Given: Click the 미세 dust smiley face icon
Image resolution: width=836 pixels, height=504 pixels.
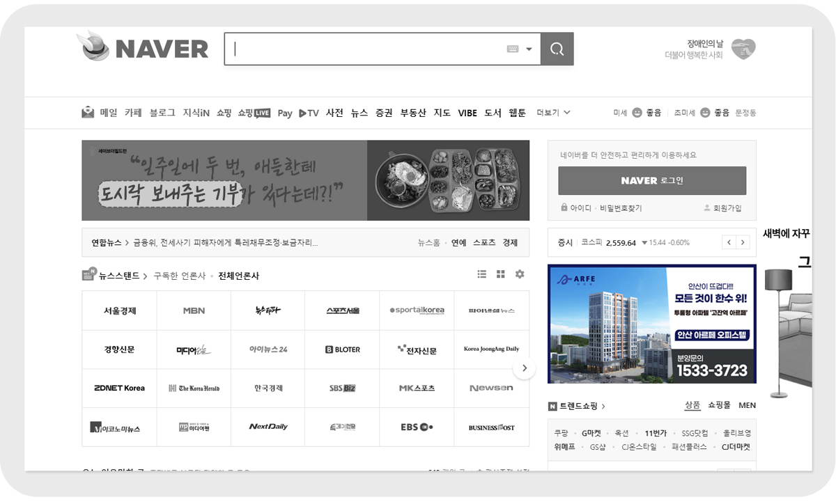Looking at the screenshot, I should 637,113.
